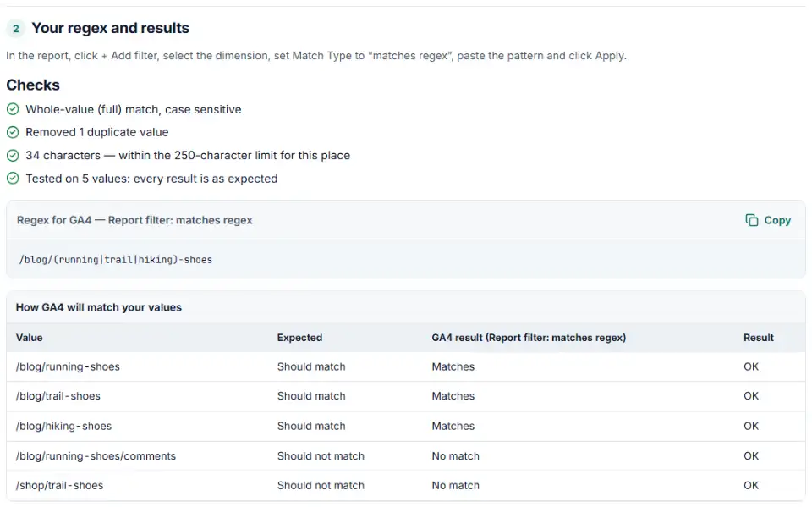Screen dimensions: 812x507
Task: Click OK result in the /blog/trail-shoes row
Action: (751, 396)
